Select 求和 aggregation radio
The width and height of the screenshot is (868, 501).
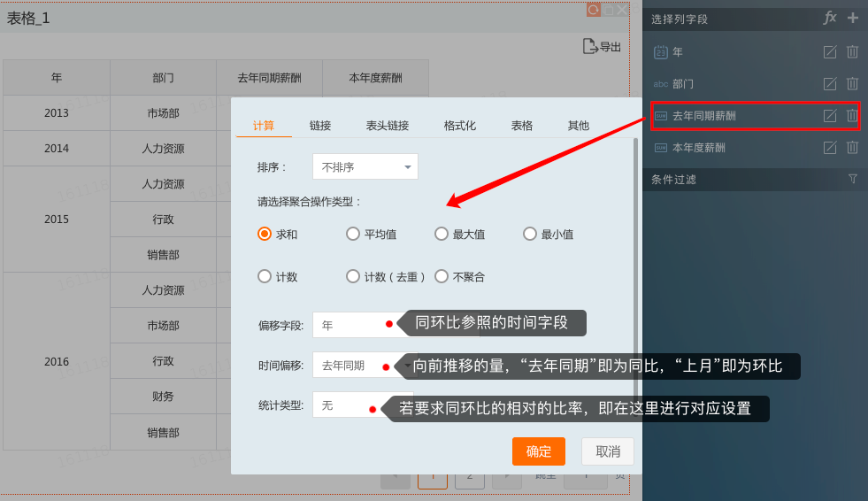click(265, 235)
